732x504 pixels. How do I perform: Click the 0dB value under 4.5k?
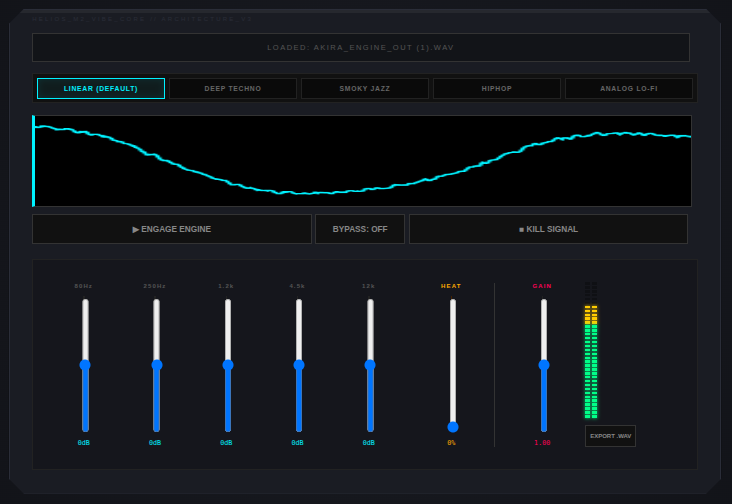(x=297, y=442)
